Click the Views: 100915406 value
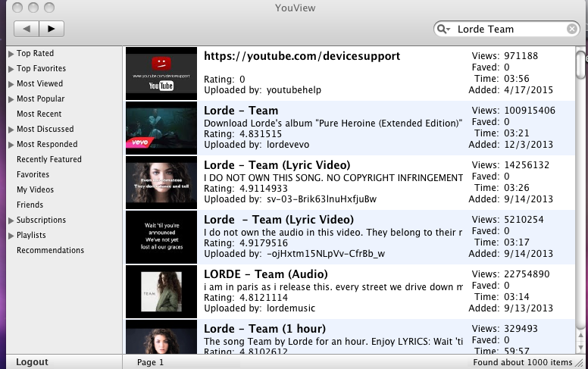The width and height of the screenshot is (588, 369). pyautogui.click(x=530, y=111)
